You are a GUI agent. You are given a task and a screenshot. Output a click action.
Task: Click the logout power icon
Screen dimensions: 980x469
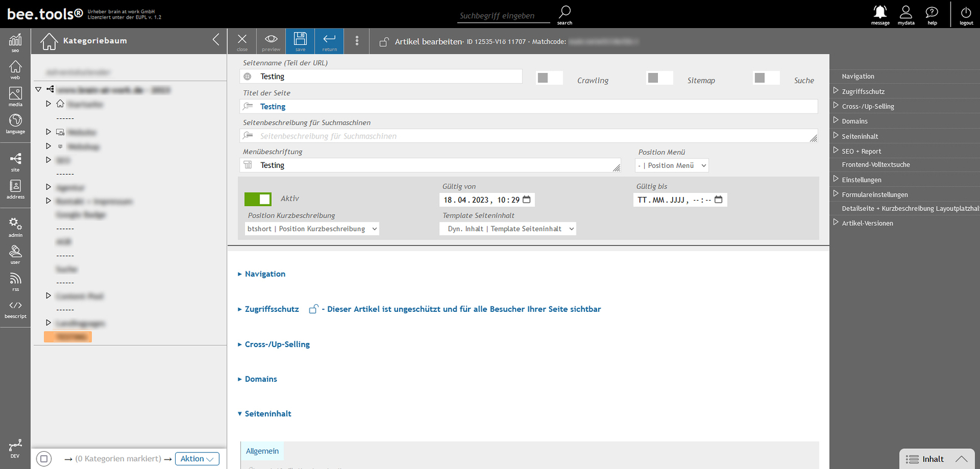tap(966, 14)
